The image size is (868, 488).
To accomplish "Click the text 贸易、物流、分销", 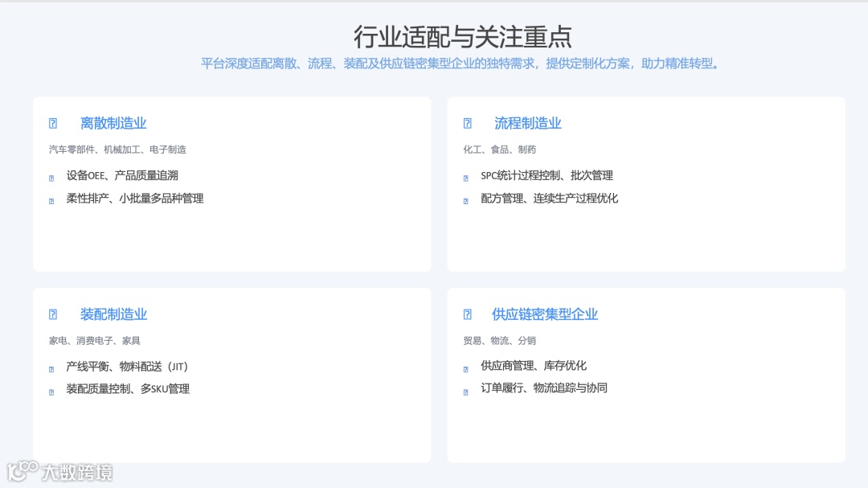I will 500,341.
